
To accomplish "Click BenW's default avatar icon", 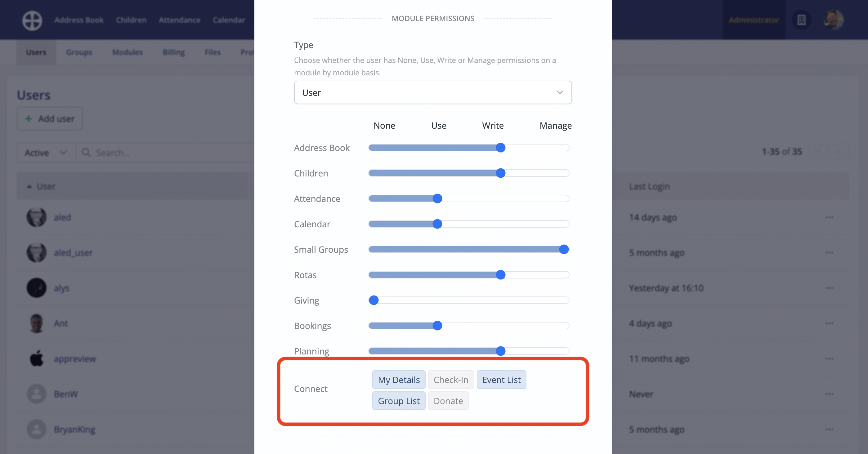I will (x=36, y=394).
